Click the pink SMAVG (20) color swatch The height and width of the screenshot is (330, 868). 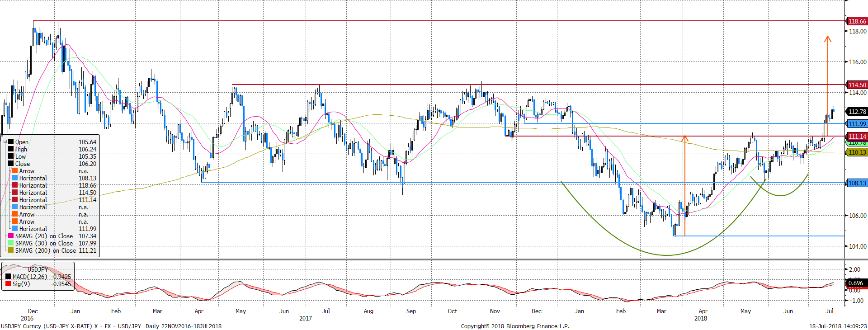click(x=11, y=236)
